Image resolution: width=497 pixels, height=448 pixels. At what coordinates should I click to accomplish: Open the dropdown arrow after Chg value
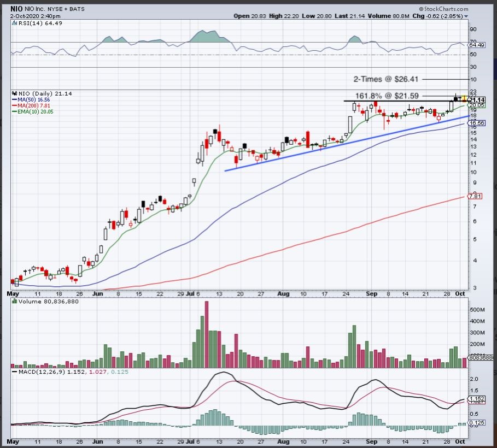pyautogui.click(x=466, y=16)
